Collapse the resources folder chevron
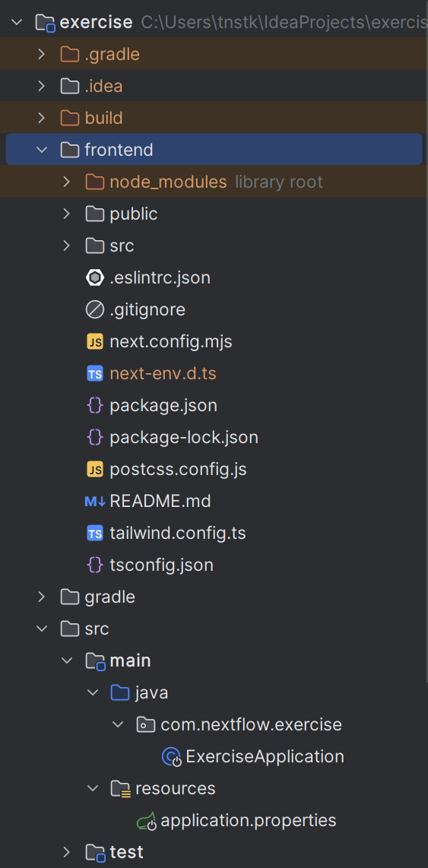 coord(93,788)
